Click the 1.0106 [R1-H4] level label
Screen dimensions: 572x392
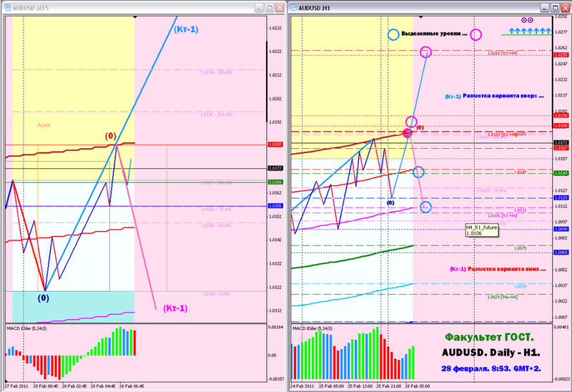click(503, 216)
